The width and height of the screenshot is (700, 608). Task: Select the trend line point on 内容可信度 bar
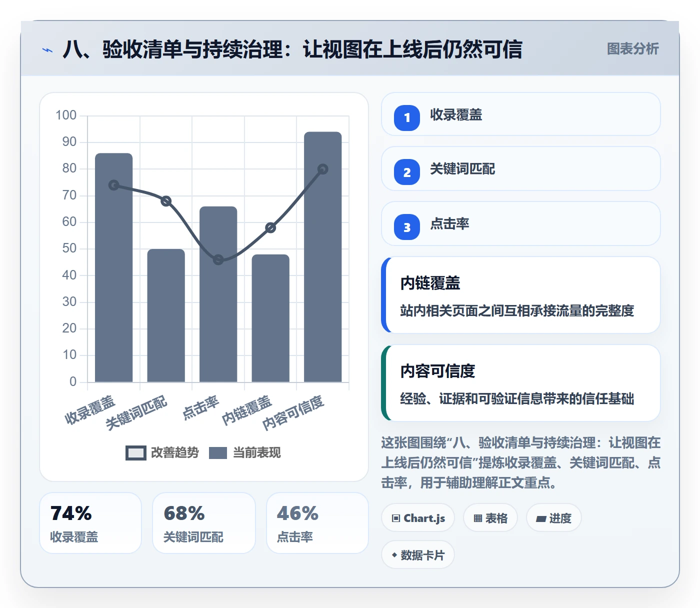(x=323, y=169)
